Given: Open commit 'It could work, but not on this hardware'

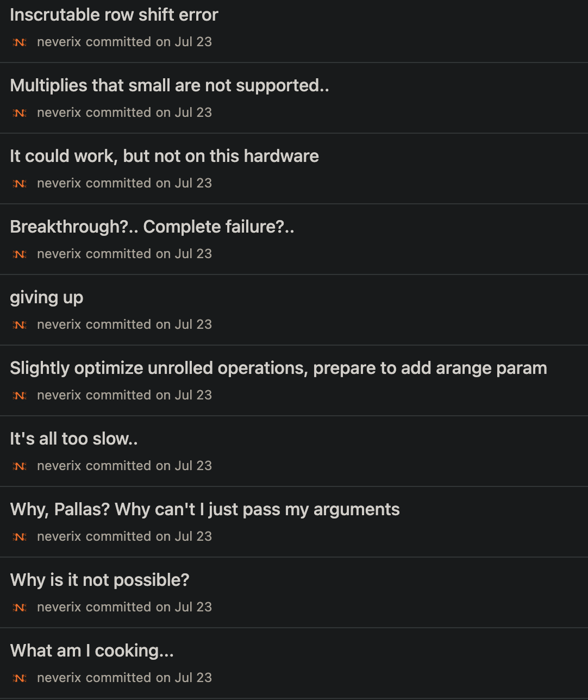Looking at the screenshot, I should click(x=164, y=156).
